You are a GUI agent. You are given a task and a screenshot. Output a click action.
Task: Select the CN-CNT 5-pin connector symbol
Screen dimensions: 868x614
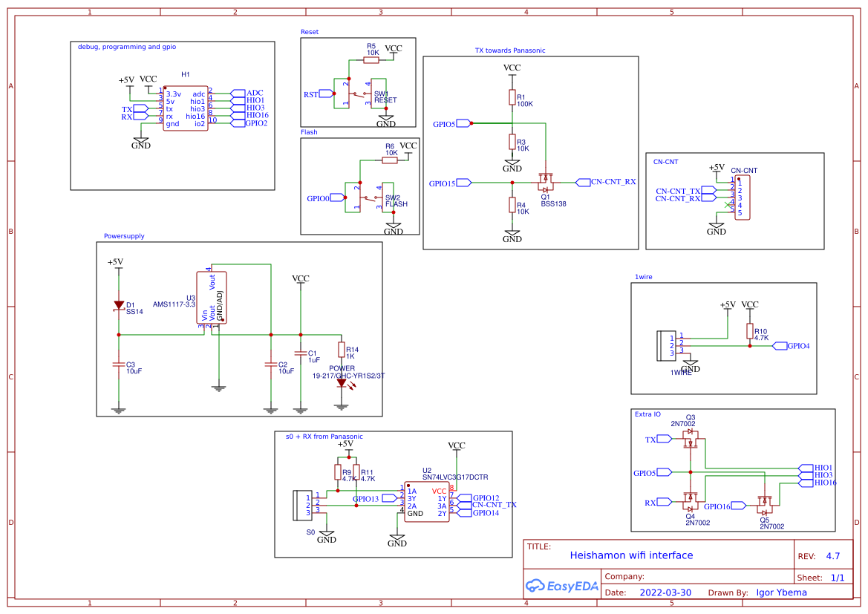point(743,197)
